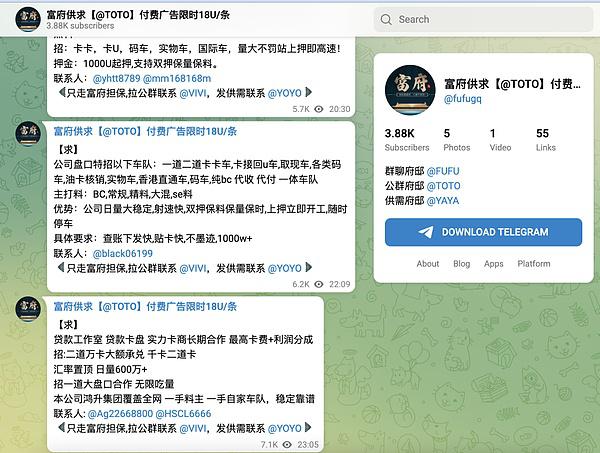
Task: Click @YOYO link in the 22:09 message
Action: 285,268
